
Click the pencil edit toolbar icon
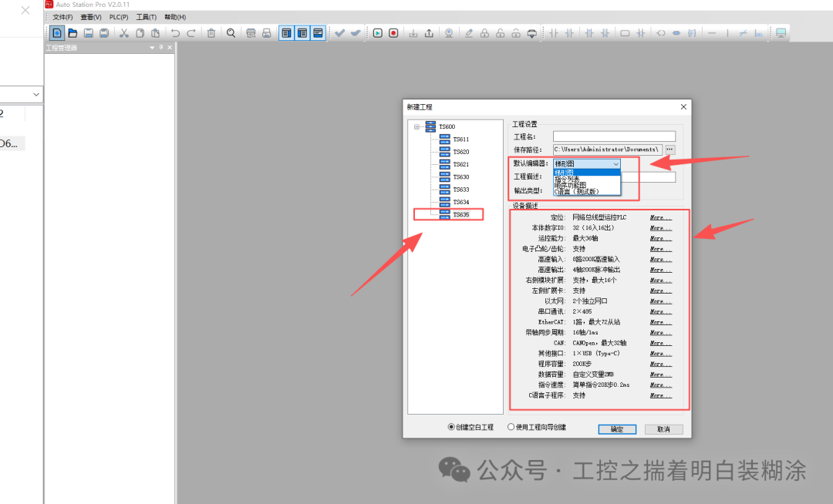(469, 33)
